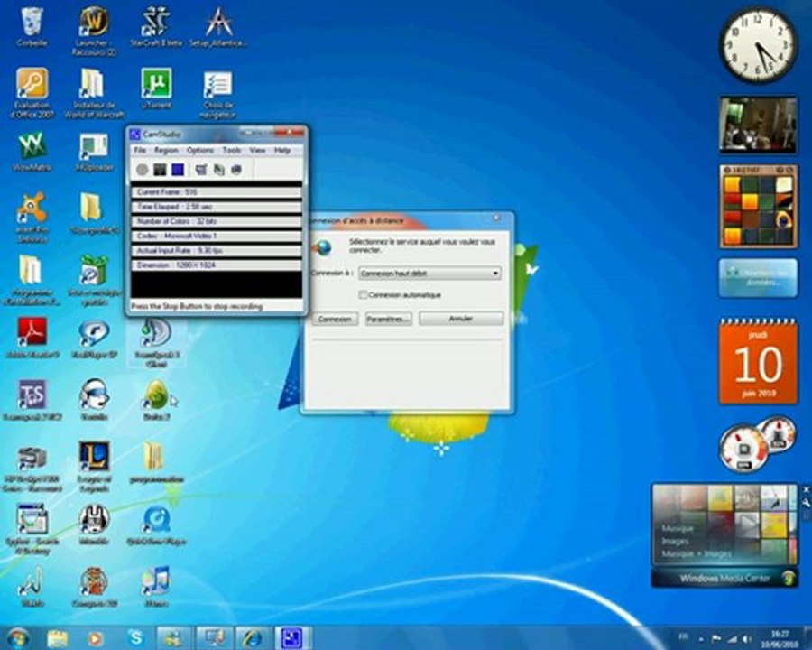812x650 pixels.
Task: Open CamStudio Options menu
Action: pyautogui.click(x=200, y=151)
